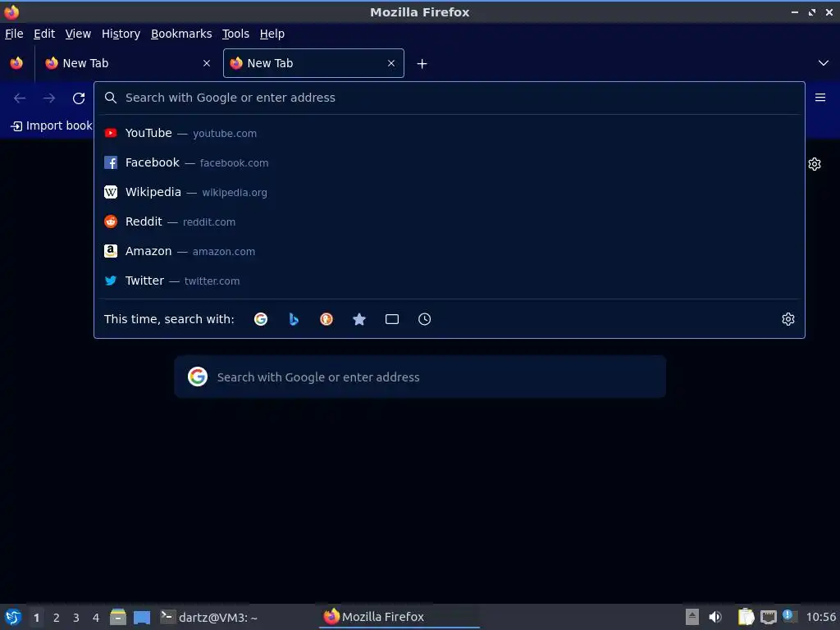Show desktop via blue taskbar icon
The image size is (840, 630).
point(141,618)
